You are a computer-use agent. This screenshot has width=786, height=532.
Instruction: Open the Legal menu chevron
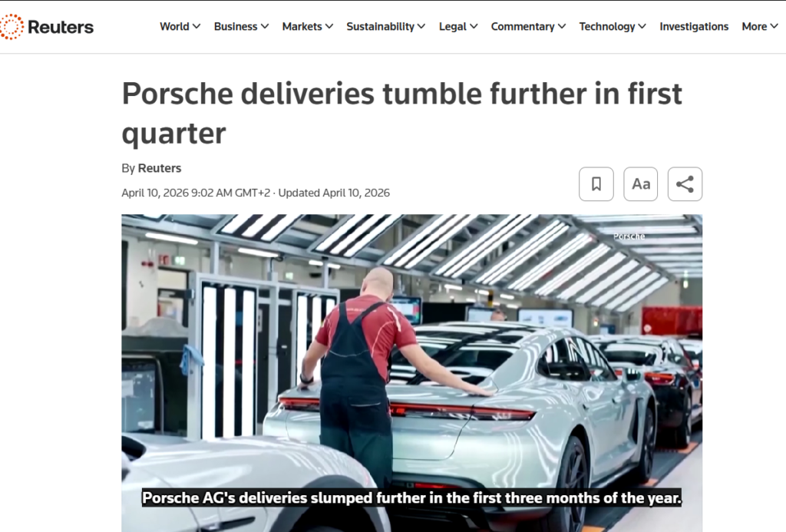click(473, 27)
